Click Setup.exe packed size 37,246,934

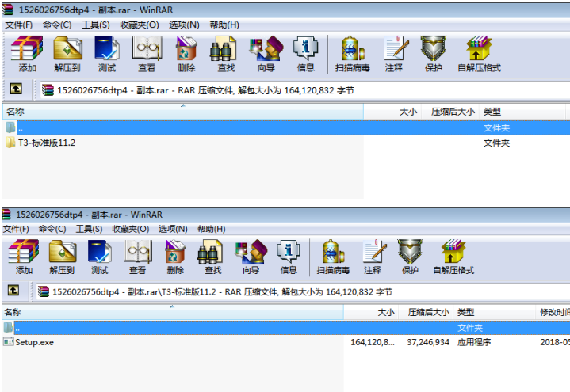pyautogui.click(x=428, y=342)
